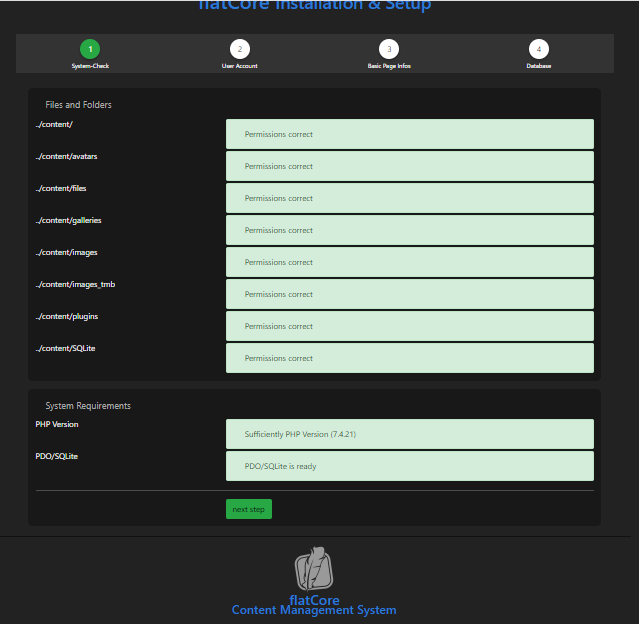Click the flatCore Installation & Setup heading
Image resolution: width=639 pixels, height=624 pixels.
[315, 6]
